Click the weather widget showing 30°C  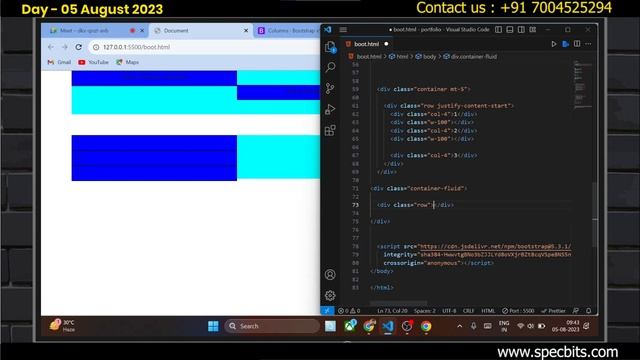pos(62,326)
